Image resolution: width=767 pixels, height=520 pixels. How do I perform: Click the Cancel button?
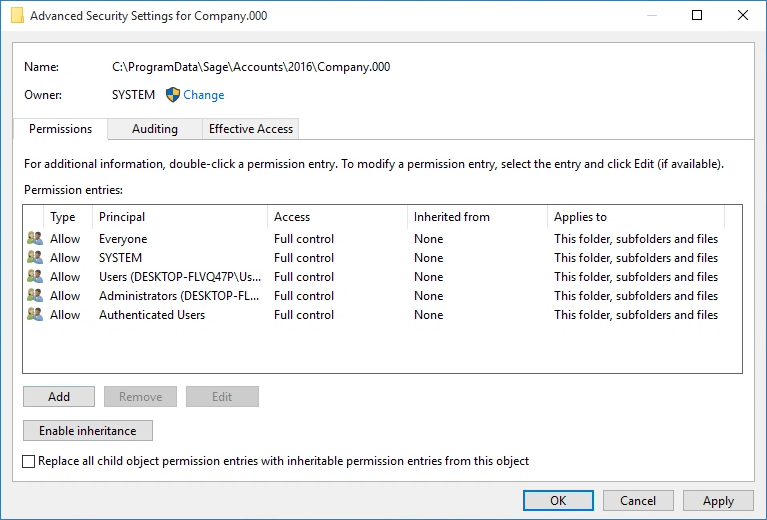638,501
